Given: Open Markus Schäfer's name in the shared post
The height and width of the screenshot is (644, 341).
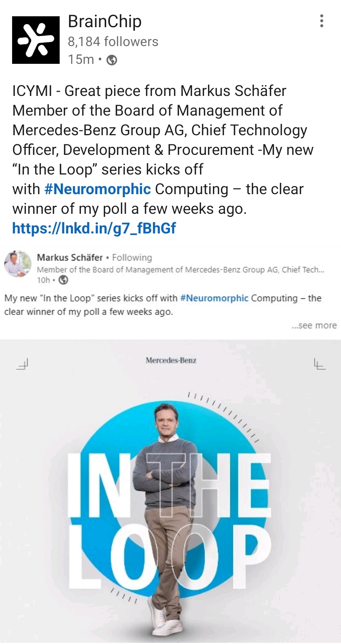Looking at the screenshot, I should tap(70, 258).
